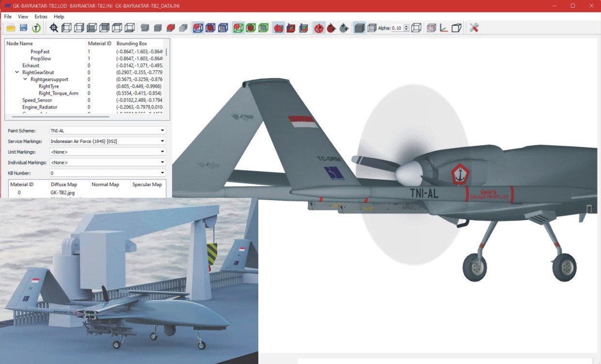601x364 pixels.
Task: Click the green reload textures icon
Action: pyautogui.click(x=36, y=28)
